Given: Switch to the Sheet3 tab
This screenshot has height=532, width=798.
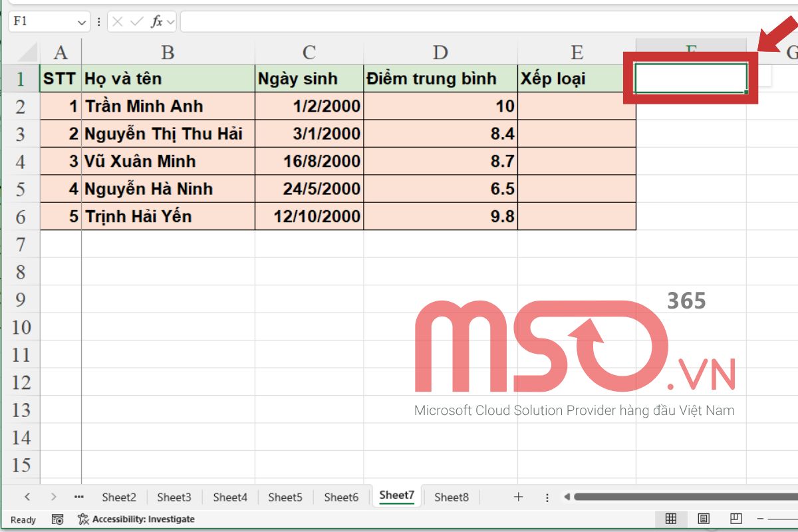Looking at the screenshot, I should point(174,497).
